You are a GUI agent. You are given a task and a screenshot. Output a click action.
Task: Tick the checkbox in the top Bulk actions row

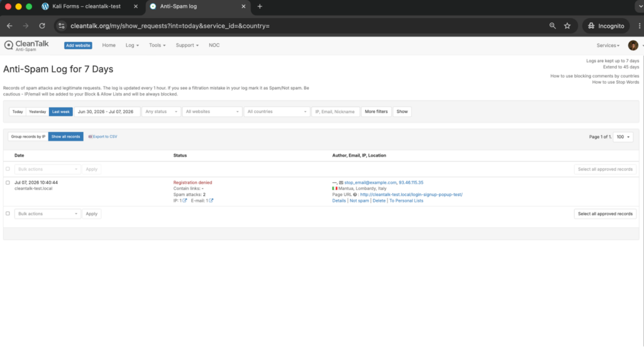click(8, 168)
